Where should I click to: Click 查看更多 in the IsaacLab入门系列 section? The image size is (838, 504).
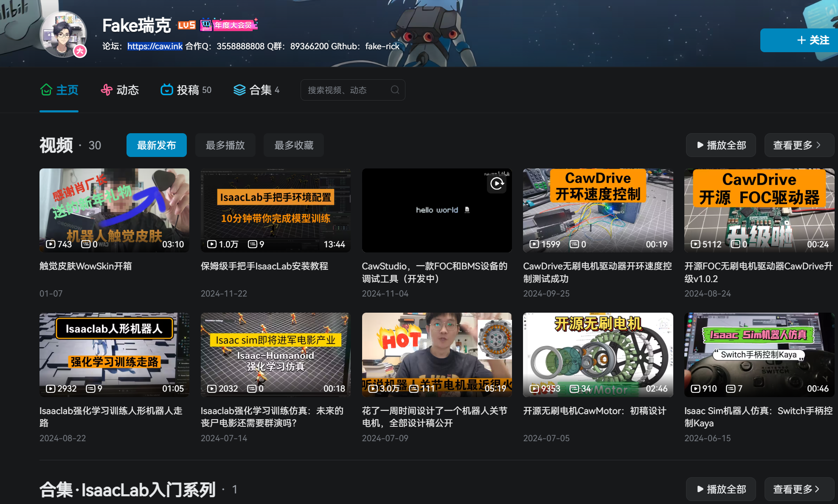799,489
